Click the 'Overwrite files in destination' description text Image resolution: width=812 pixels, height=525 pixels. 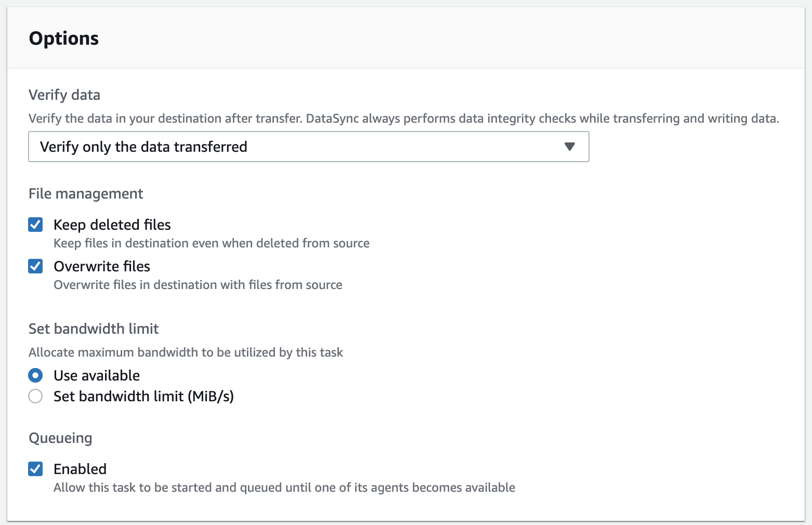point(198,285)
